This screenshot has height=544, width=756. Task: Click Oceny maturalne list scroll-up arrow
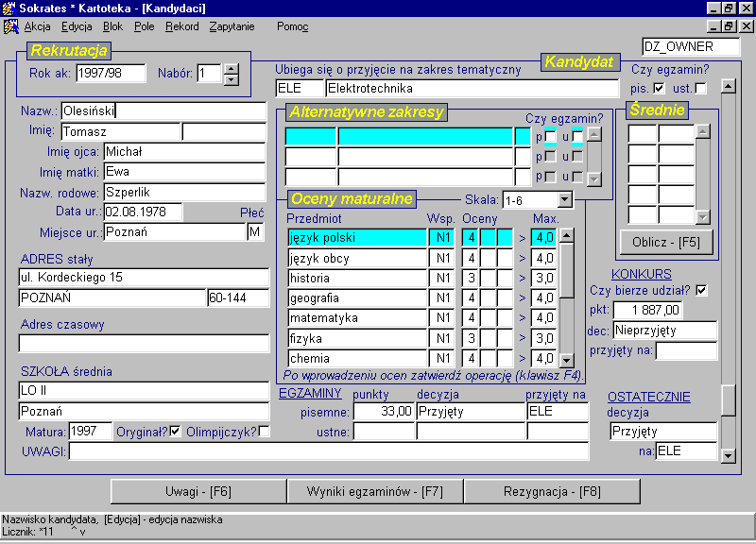point(566,235)
